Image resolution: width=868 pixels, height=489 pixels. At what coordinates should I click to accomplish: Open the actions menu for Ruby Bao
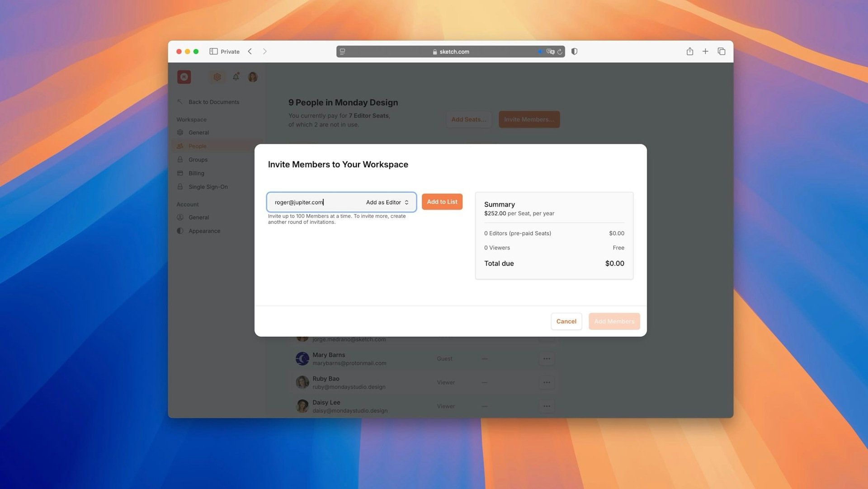pyautogui.click(x=547, y=382)
